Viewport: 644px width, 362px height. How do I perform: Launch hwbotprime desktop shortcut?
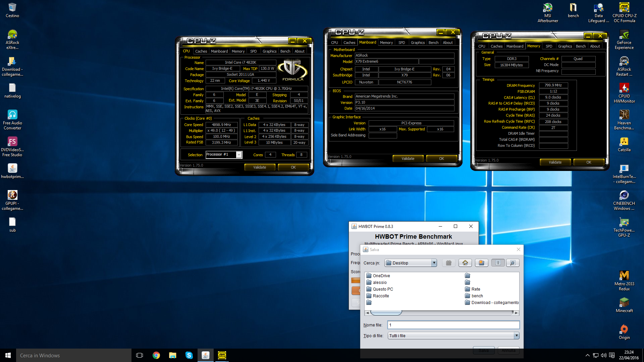click(x=12, y=171)
